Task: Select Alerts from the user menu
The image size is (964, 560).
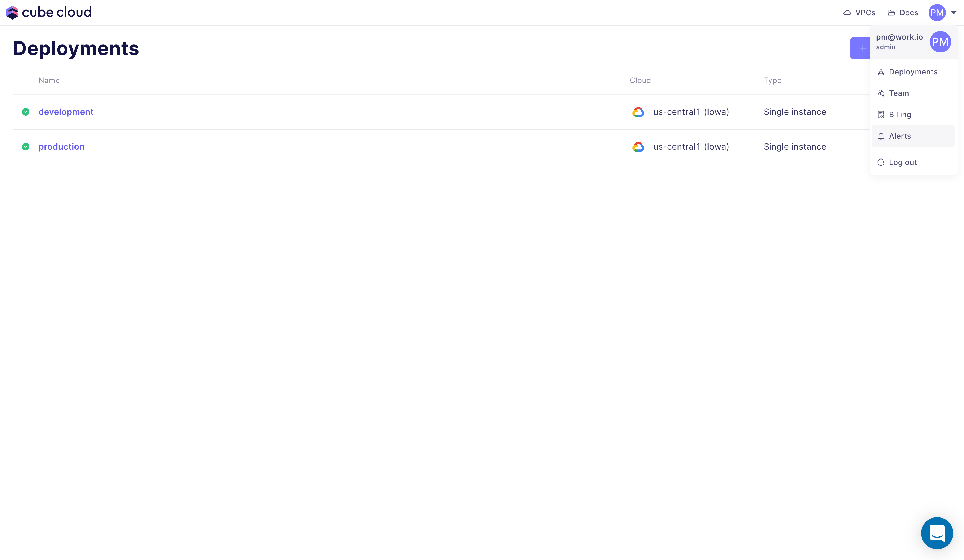Action: tap(913, 136)
